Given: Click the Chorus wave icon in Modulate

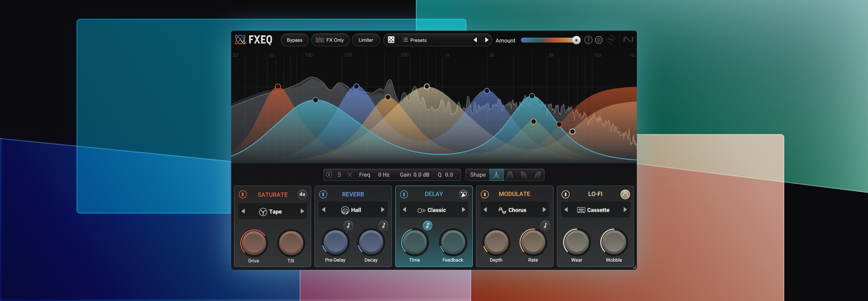Looking at the screenshot, I should tap(502, 210).
